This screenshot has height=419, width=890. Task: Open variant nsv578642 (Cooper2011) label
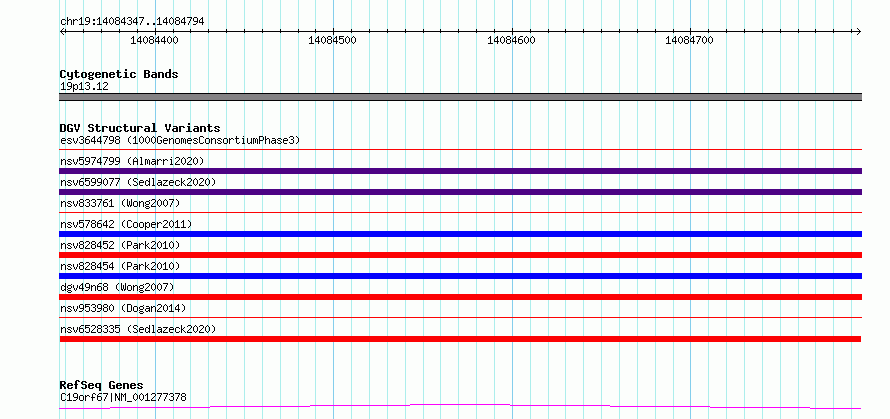point(126,224)
